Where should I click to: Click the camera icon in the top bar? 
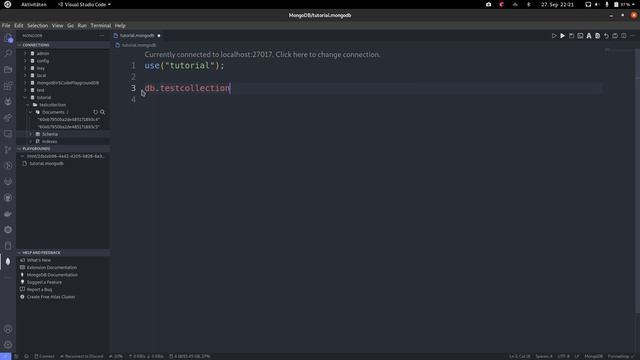tap(489, 4)
